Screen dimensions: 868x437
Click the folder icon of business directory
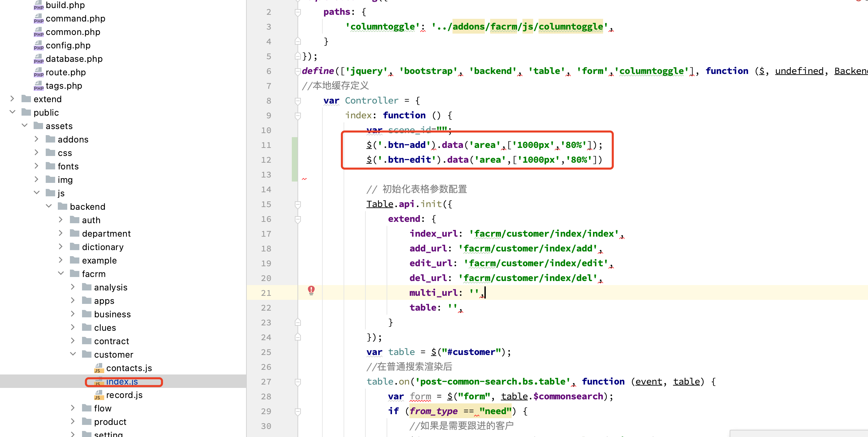coord(87,314)
